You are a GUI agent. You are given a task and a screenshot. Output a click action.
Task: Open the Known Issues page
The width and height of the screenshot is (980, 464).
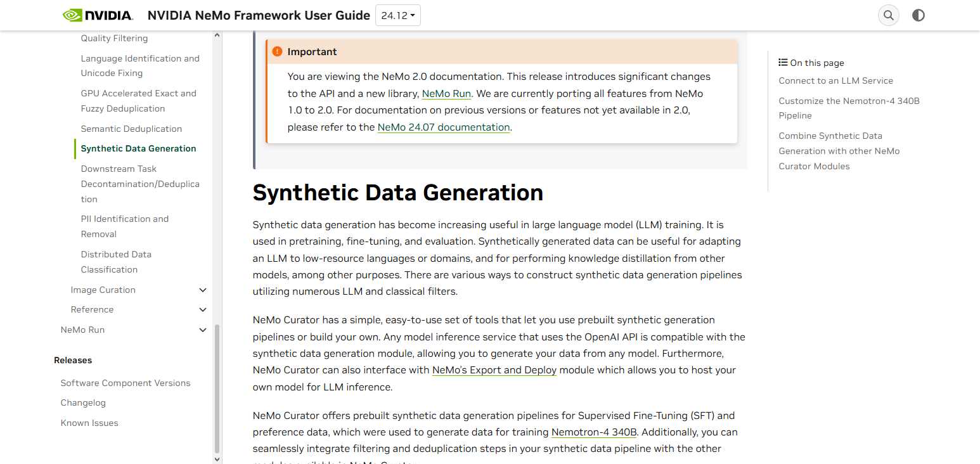[89, 423]
